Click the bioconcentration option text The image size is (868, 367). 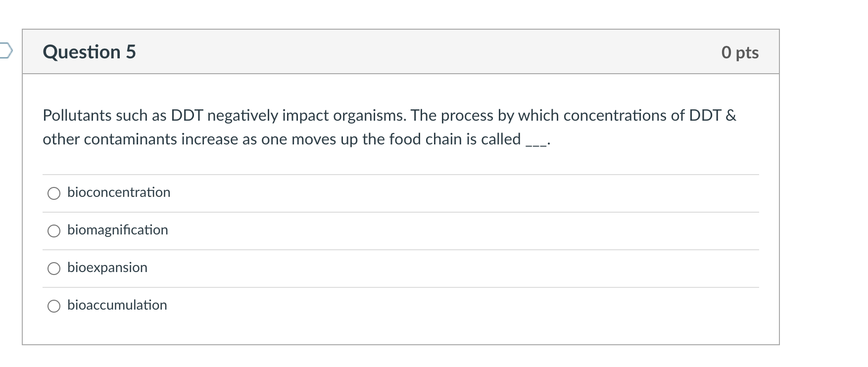119,192
